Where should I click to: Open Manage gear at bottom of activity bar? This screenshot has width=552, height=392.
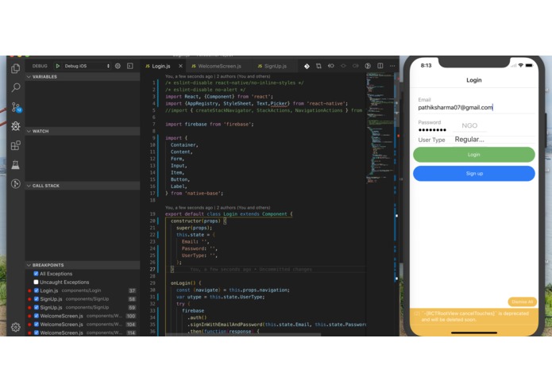(16, 327)
